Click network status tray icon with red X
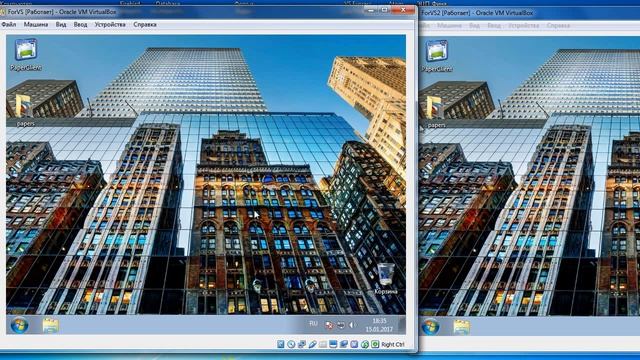Viewport: 640px width, 360px height. 329,325
